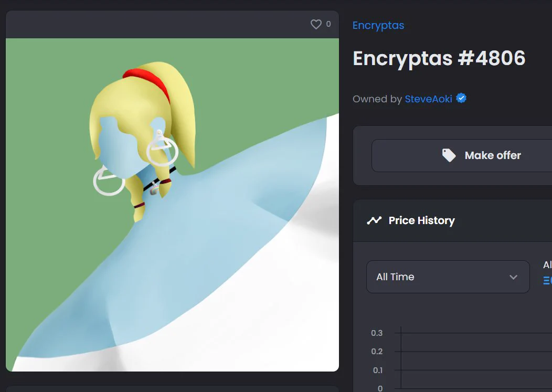Click the Encryptas #4806 title text

pos(439,58)
